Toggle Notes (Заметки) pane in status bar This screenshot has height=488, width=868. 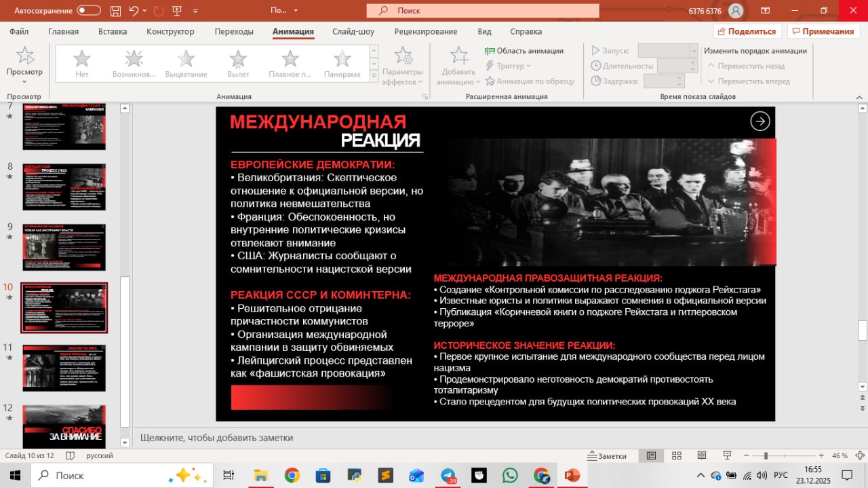click(x=607, y=456)
